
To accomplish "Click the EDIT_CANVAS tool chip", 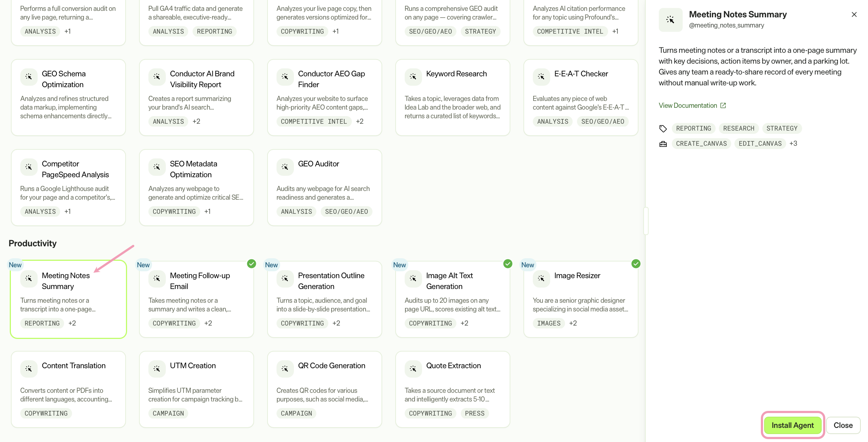I will pyautogui.click(x=760, y=144).
